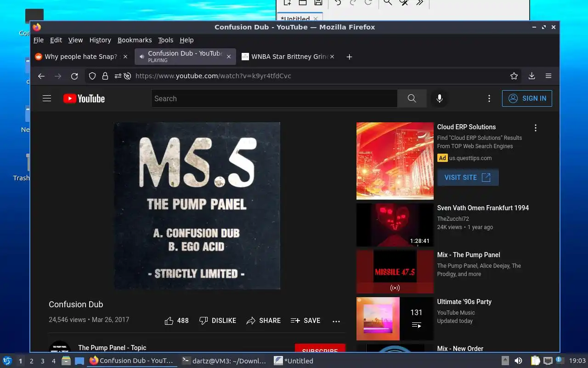Save the video to a playlist
The height and width of the screenshot is (368, 588).
click(x=305, y=321)
